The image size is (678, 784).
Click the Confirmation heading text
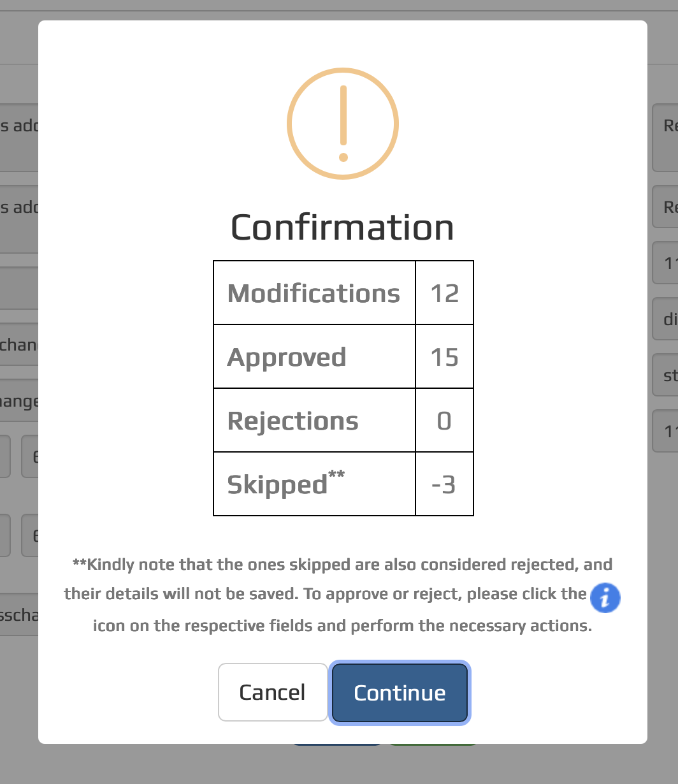click(342, 227)
